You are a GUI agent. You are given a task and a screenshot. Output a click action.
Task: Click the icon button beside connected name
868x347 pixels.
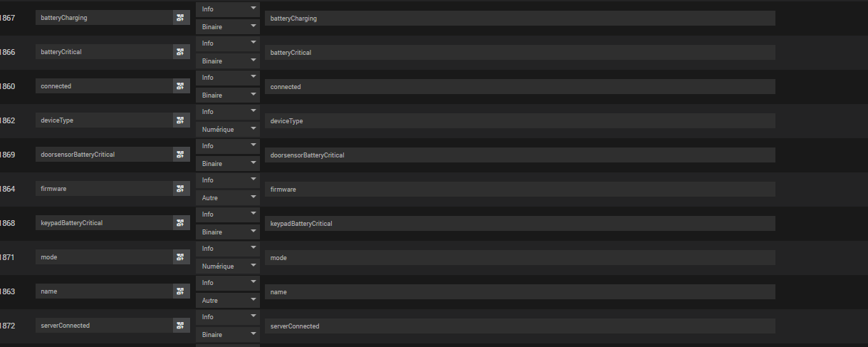(x=181, y=86)
